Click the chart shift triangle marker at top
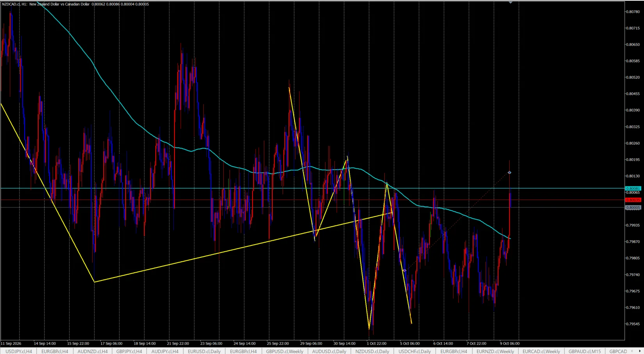This screenshot has height=354, width=644. pyautogui.click(x=510, y=2)
